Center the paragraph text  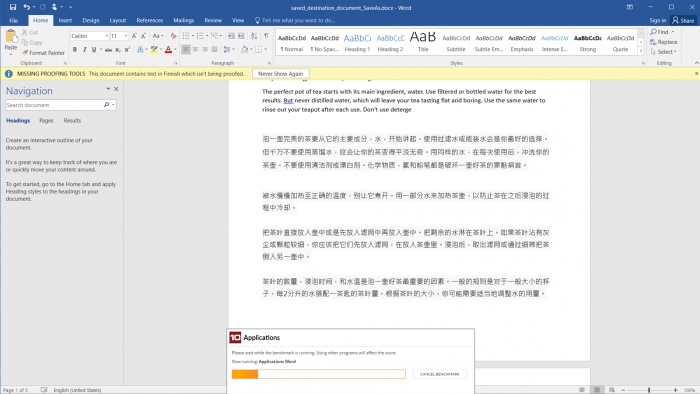[x=196, y=50]
